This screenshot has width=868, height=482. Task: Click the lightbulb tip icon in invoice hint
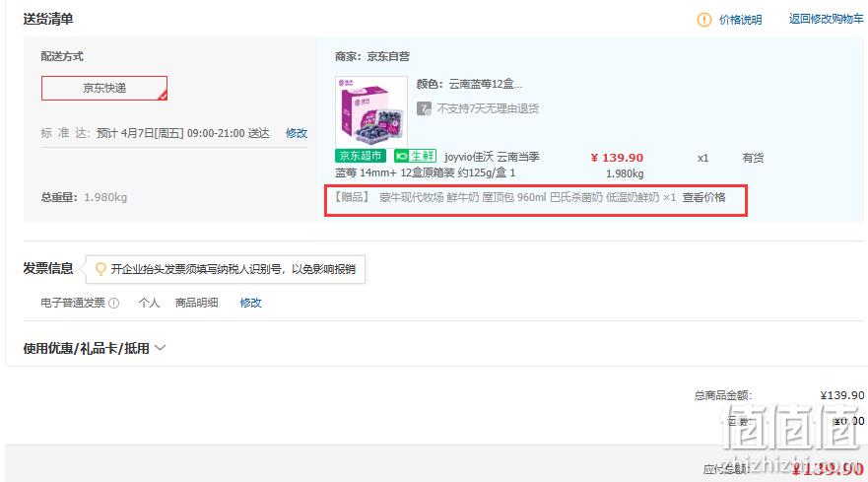pos(100,269)
